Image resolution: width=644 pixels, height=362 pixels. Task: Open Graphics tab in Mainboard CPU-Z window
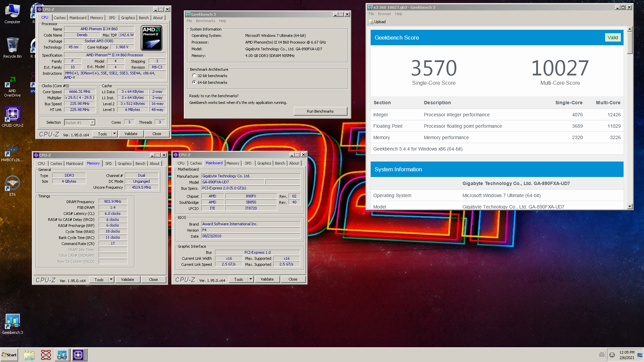(264, 163)
